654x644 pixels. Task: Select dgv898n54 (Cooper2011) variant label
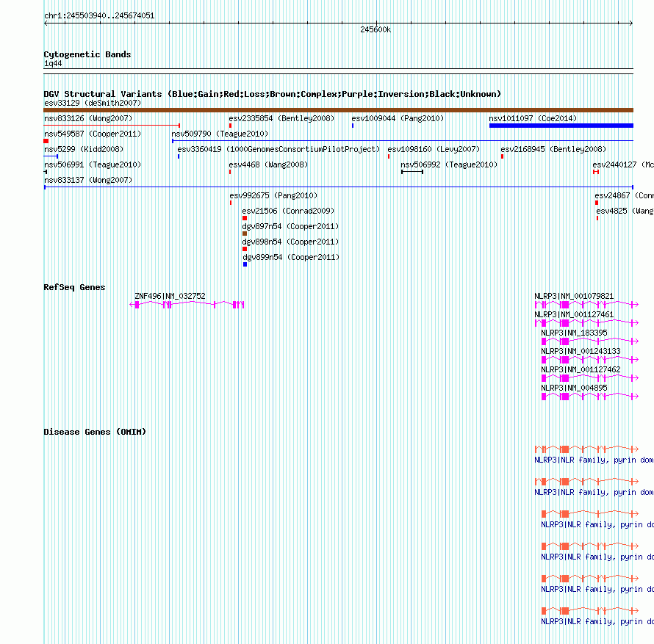point(290,242)
